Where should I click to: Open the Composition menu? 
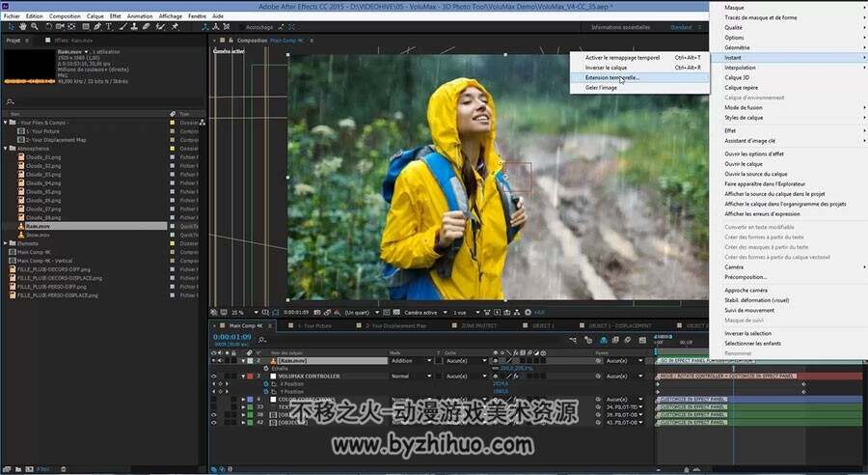coord(65,16)
